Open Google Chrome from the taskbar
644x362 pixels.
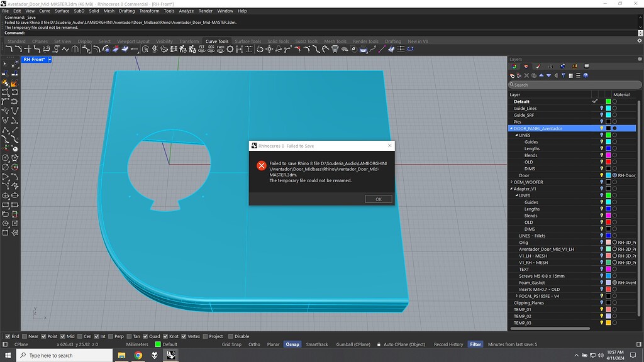pos(138,355)
